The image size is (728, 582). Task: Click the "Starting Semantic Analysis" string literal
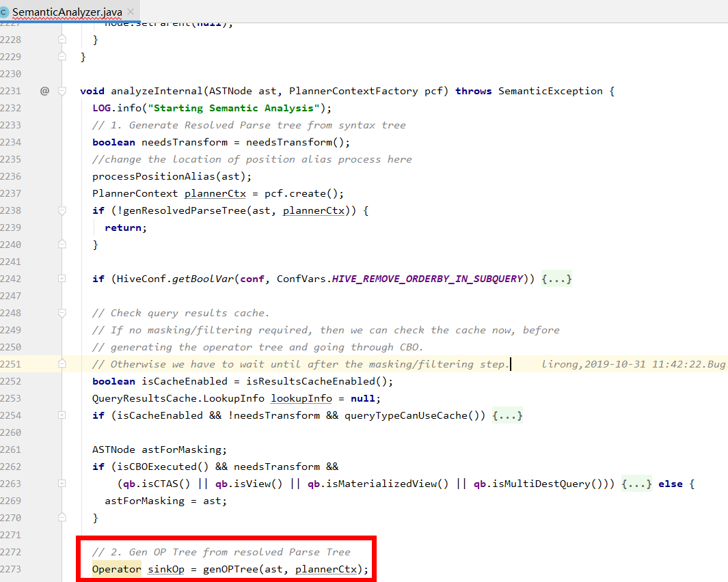click(234, 108)
